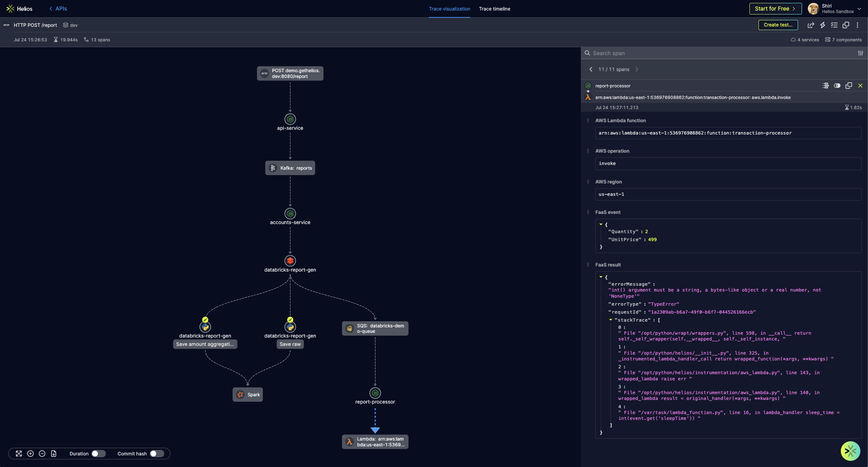Go back to APIs
The image size is (868, 467).
(58, 9)
